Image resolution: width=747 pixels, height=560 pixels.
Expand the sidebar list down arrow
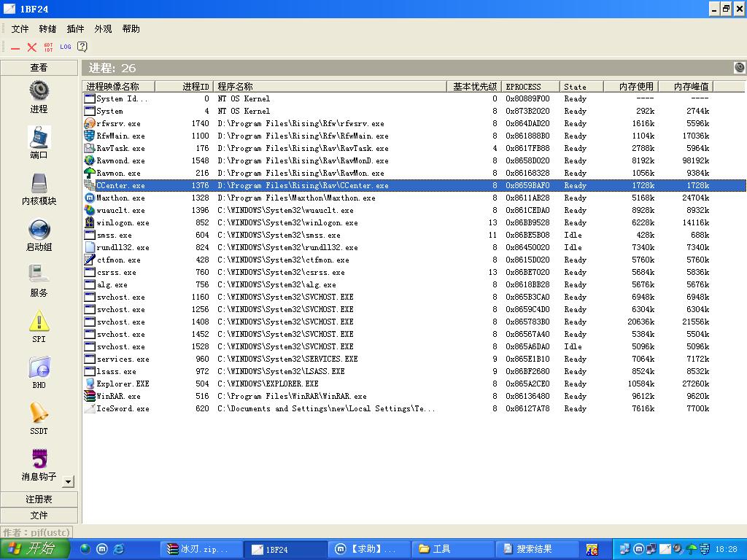(68, 481)
